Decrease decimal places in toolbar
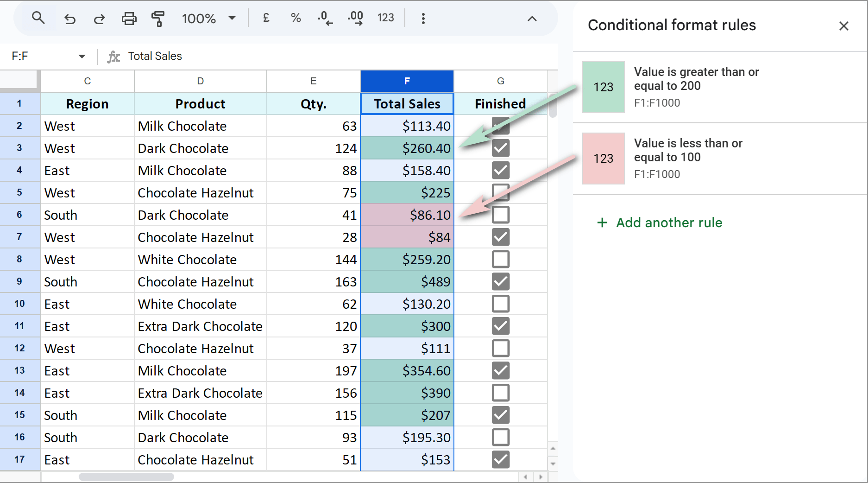This screenshot has width=868, height=483. [325, 19]
